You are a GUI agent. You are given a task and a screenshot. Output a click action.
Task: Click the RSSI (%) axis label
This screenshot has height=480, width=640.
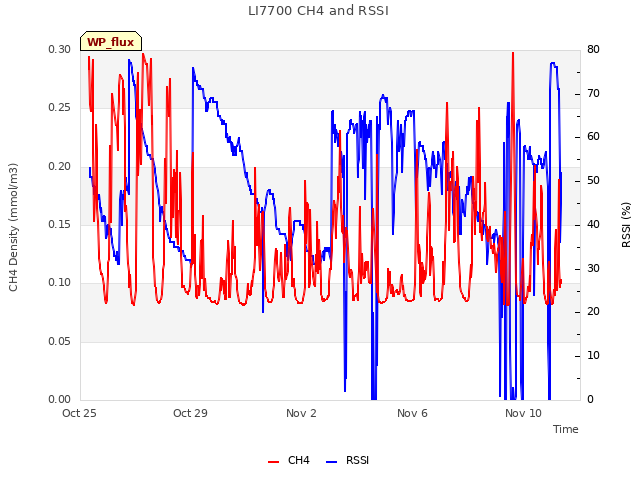coord(626,225)
